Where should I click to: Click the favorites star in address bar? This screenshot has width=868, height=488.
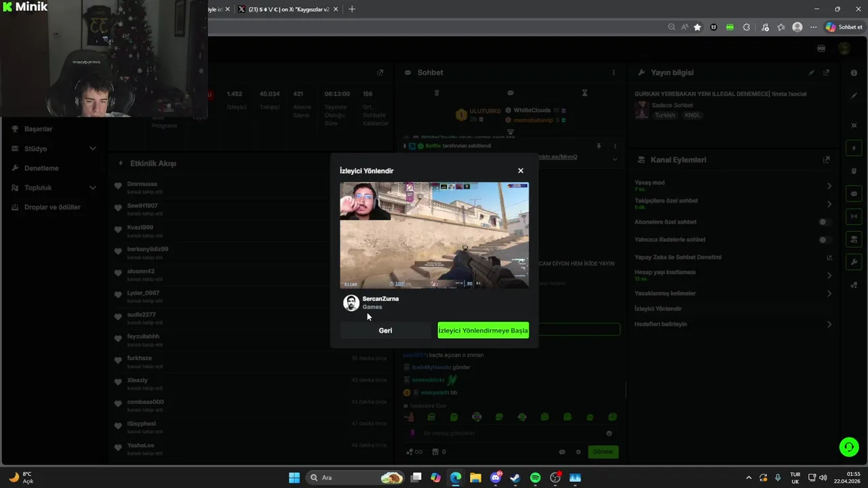697,27
